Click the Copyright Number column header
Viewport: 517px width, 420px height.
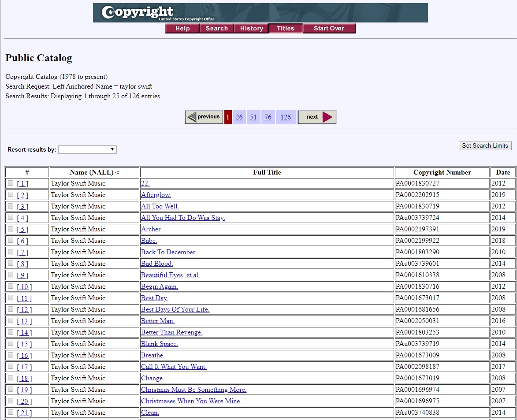(442, 172)
